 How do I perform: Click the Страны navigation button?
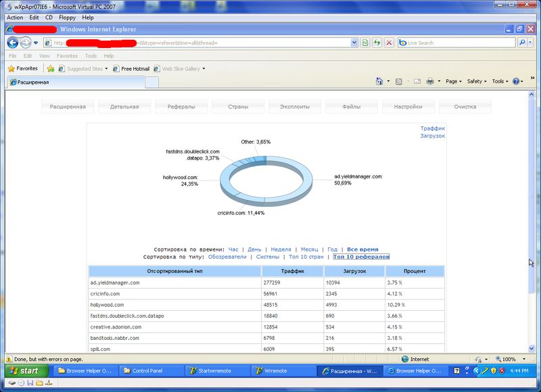(x=238, y=107)
